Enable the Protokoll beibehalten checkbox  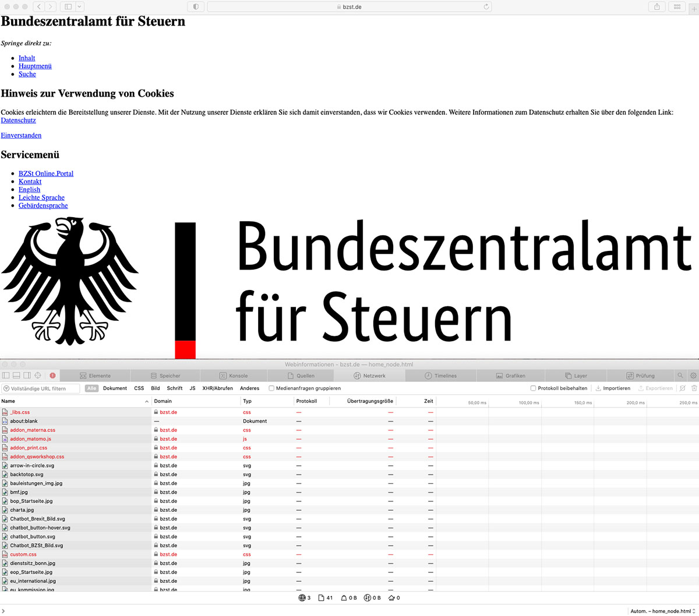tap(534, 388)
